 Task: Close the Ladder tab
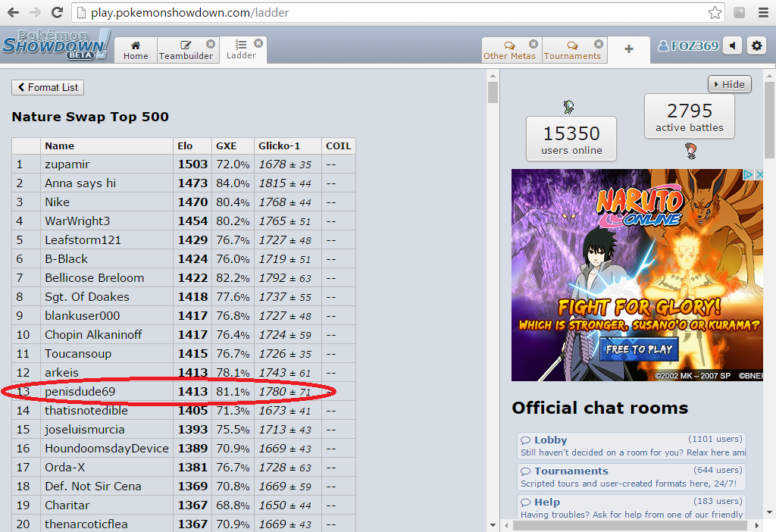[x=258, y=43]
